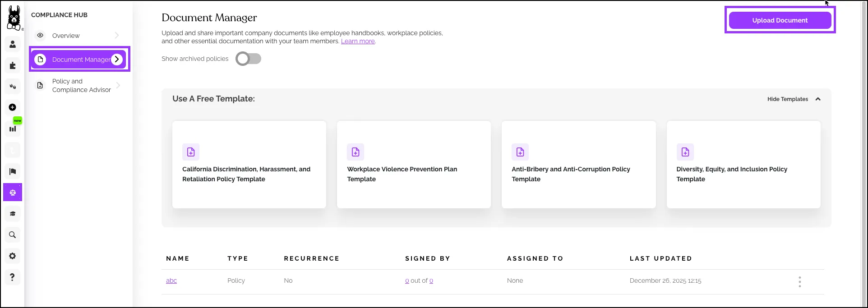Select Document Manager in Compliance Hub menu

point(80,60)
